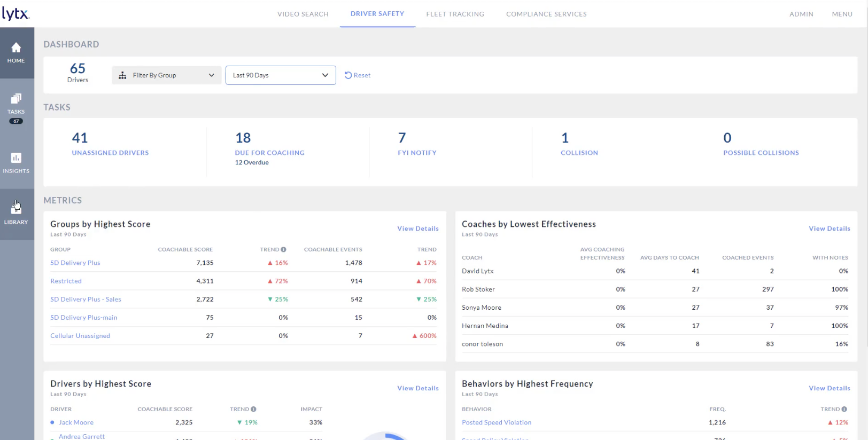Open the Library sidebar icon
The height and width of the screenshot is (440, 868).
pyautogui.click(x=16, y=209)
